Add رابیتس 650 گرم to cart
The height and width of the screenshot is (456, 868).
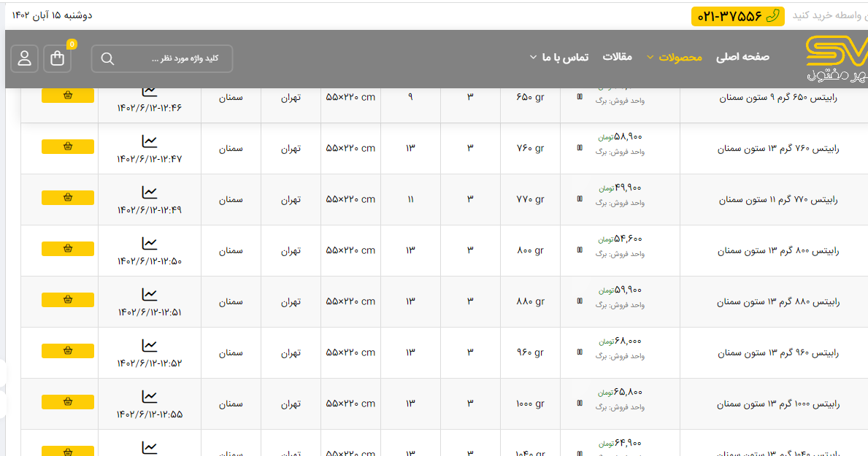[68, 96]
